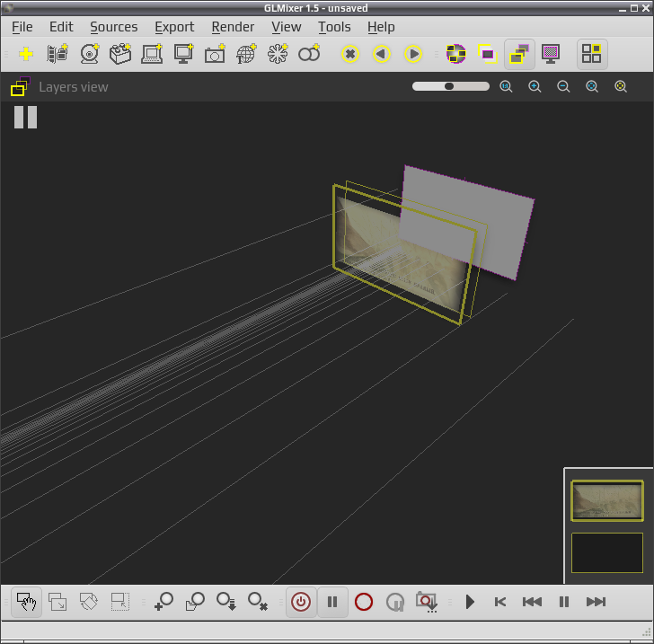Viewport: 654px width, 644px height.
Task: Seek backward in the source
Action: point(532,602)
